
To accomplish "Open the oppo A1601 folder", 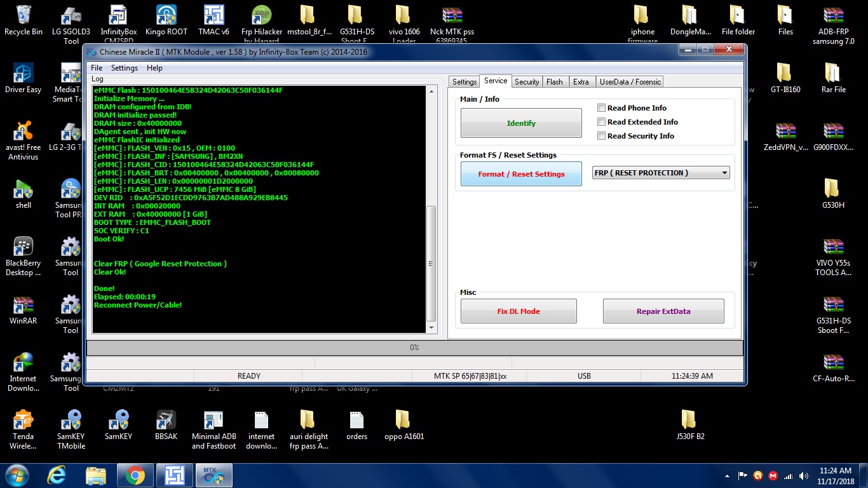I will pos(403,424).
